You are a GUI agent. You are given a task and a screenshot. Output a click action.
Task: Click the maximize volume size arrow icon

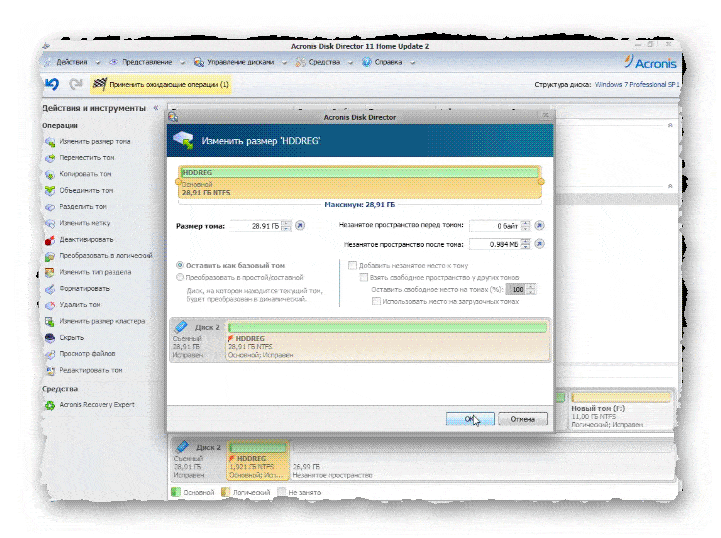300,225
